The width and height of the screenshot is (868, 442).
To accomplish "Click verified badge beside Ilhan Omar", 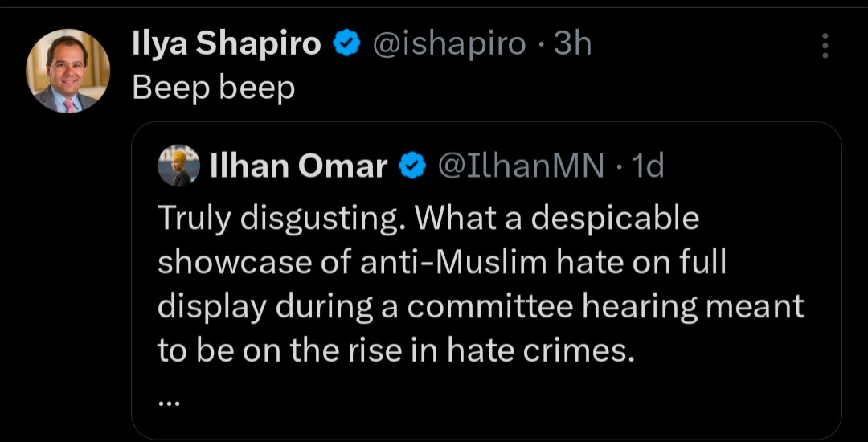I will tap(412, 166).
